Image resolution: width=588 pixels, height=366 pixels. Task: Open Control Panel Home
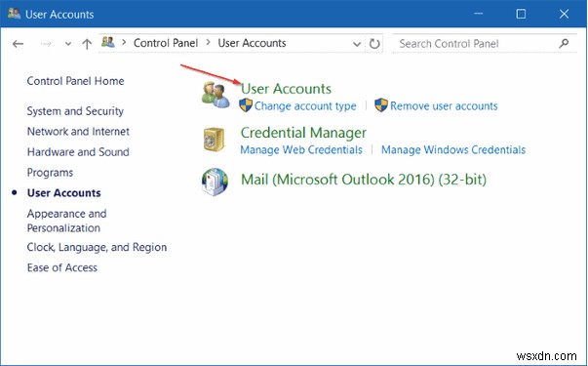pos(75,81)
